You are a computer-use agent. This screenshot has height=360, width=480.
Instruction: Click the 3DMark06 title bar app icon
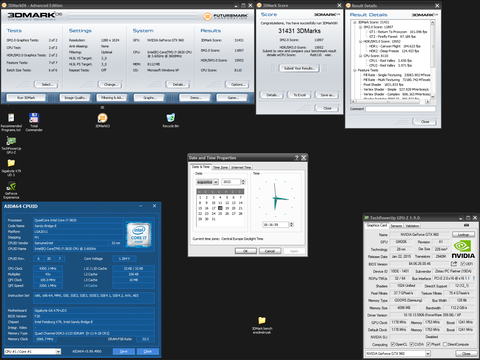[x=4, y=5]
